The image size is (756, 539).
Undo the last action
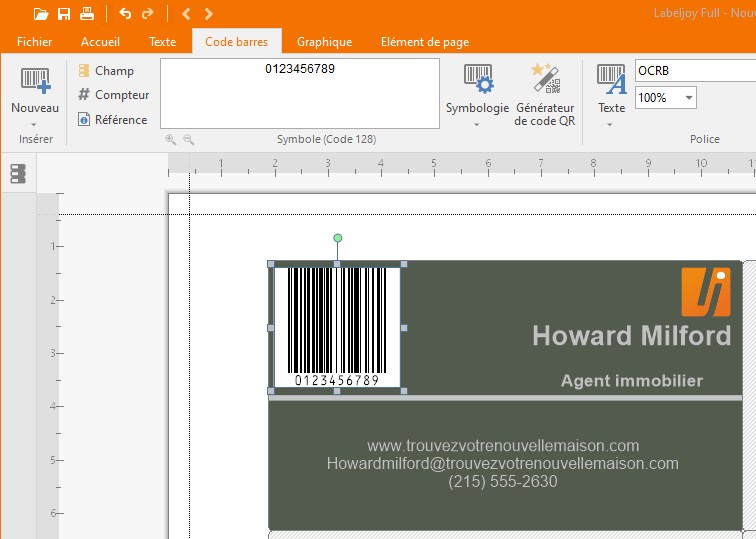[125, 13]
